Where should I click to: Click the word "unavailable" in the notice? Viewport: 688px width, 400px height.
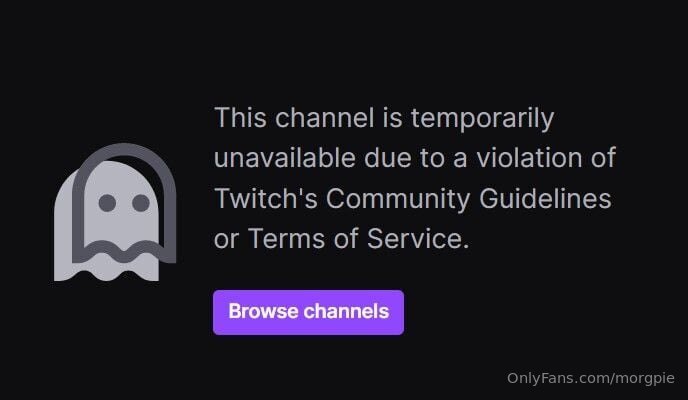(x=285, y=158)
